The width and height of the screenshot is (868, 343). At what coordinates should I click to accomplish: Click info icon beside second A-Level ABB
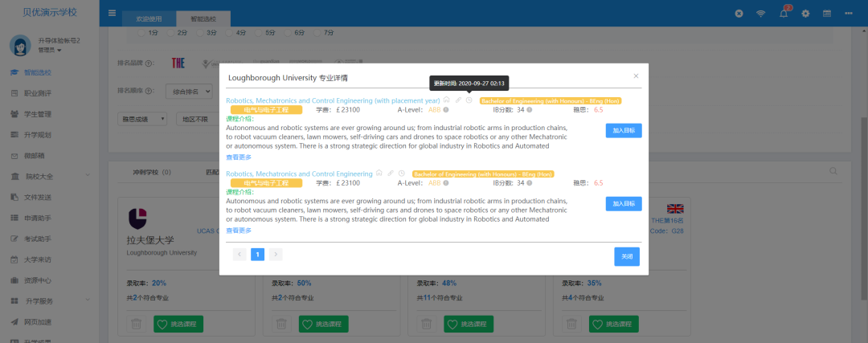coord(445,183)
